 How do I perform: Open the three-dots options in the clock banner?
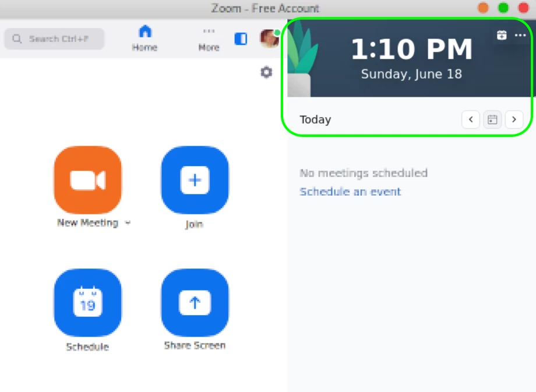pos(520,35)
